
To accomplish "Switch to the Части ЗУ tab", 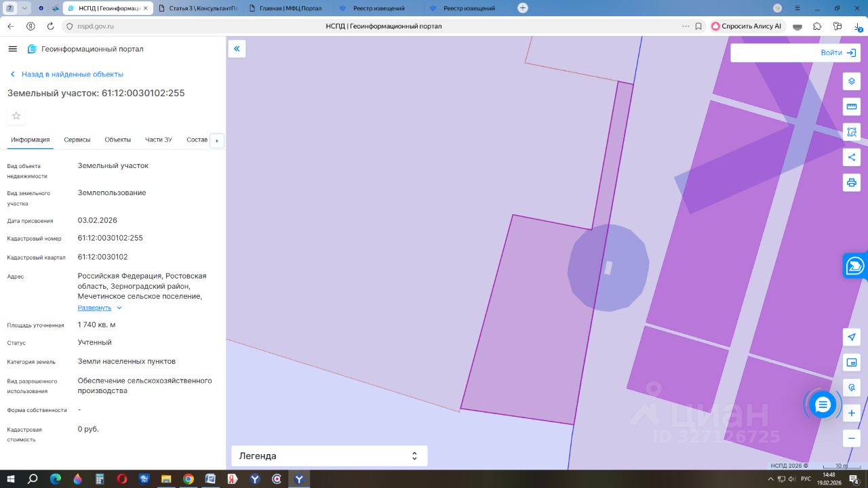I will click(x=159, y=140).
